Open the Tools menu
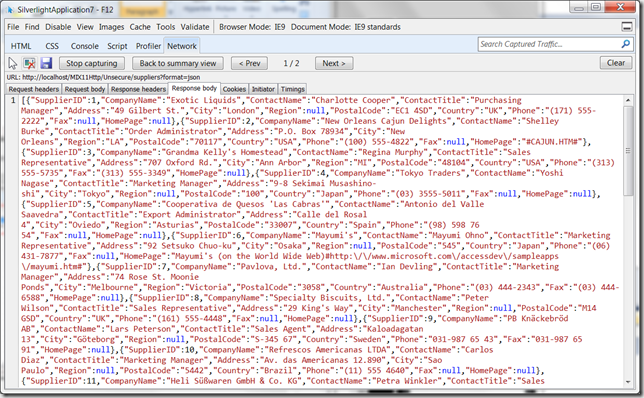This screenshot has height=398, width=644. 166,27
